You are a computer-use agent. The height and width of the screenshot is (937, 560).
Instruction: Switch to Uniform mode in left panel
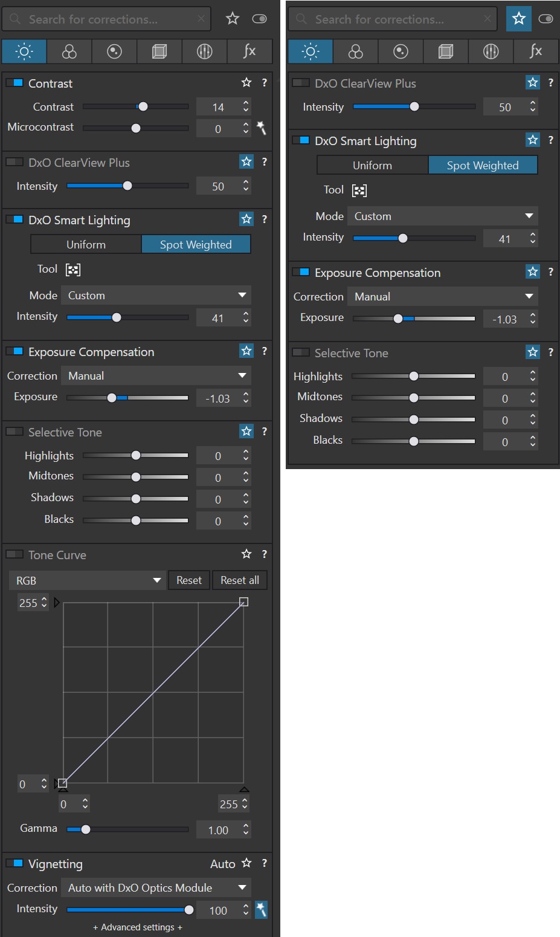pos(86,244)
